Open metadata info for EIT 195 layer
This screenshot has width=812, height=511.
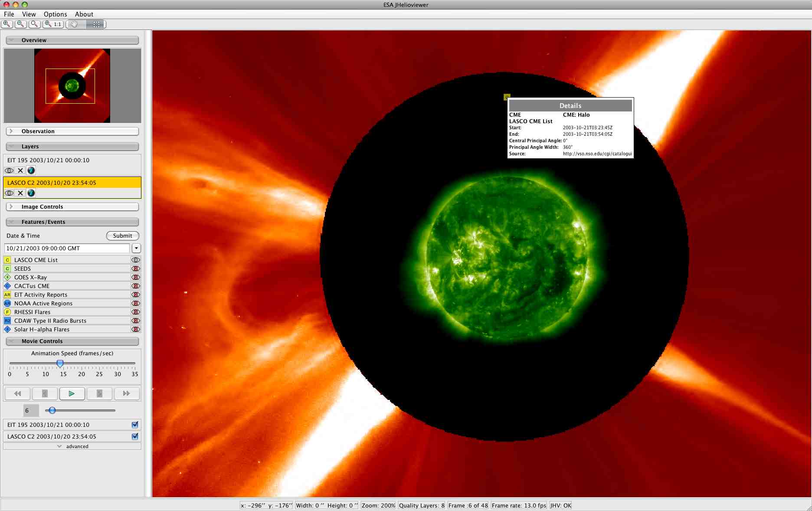(31, 170)
